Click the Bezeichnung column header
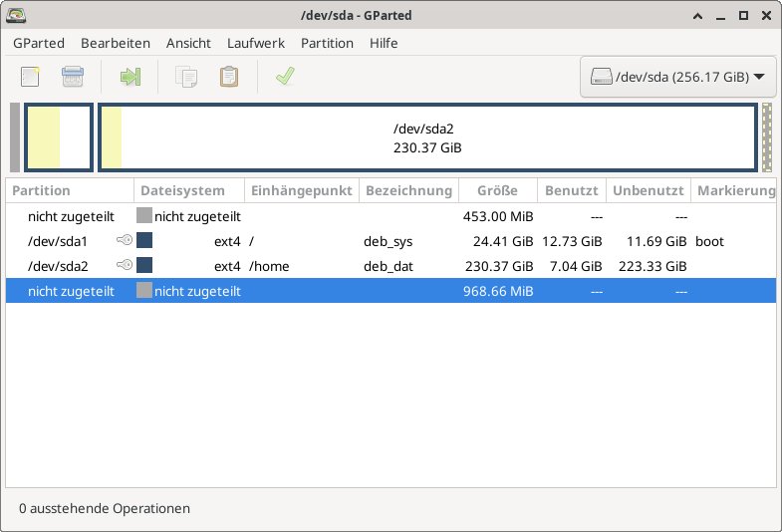The height and width of the screenshot is (532, 782). coord(409,190)
